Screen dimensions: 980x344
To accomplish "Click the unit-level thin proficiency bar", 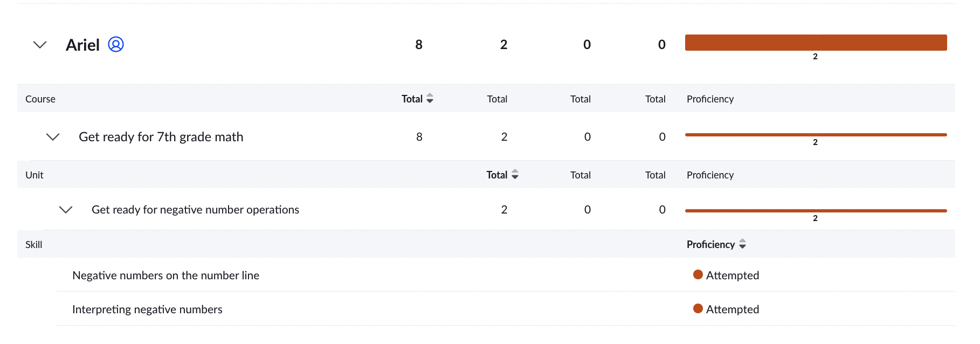I will pos(816,211).
